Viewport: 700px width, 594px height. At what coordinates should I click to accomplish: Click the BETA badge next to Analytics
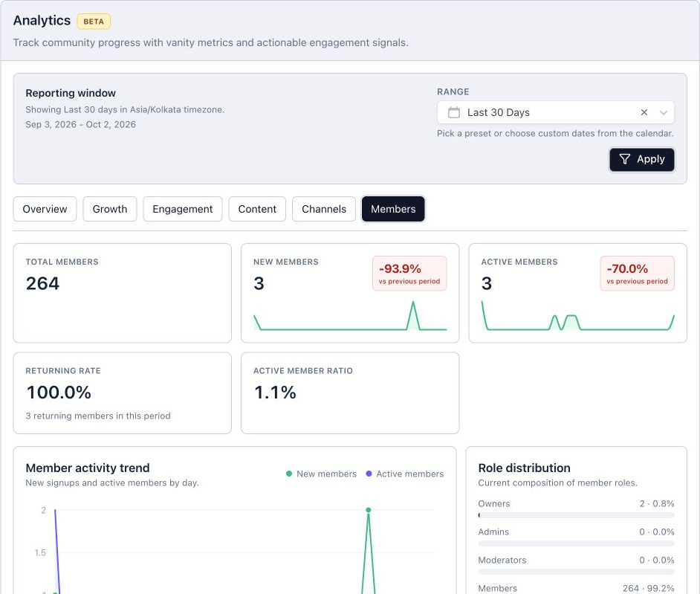point(94,22)
